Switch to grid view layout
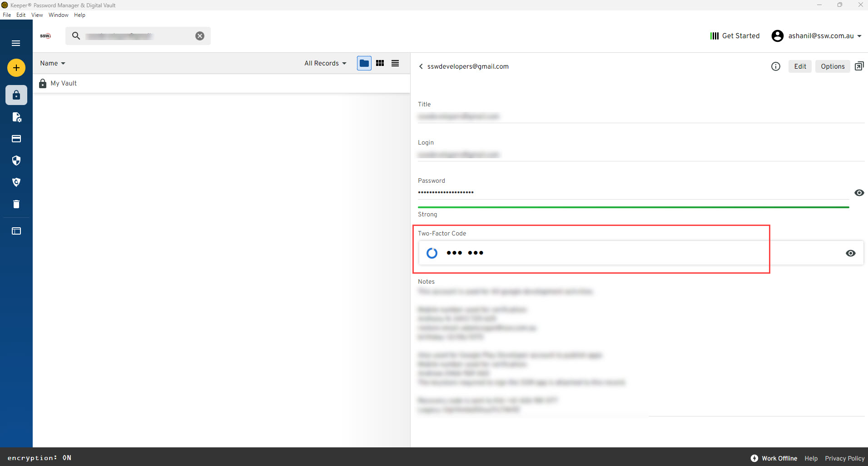868x466 pixels. coord(380,63)
